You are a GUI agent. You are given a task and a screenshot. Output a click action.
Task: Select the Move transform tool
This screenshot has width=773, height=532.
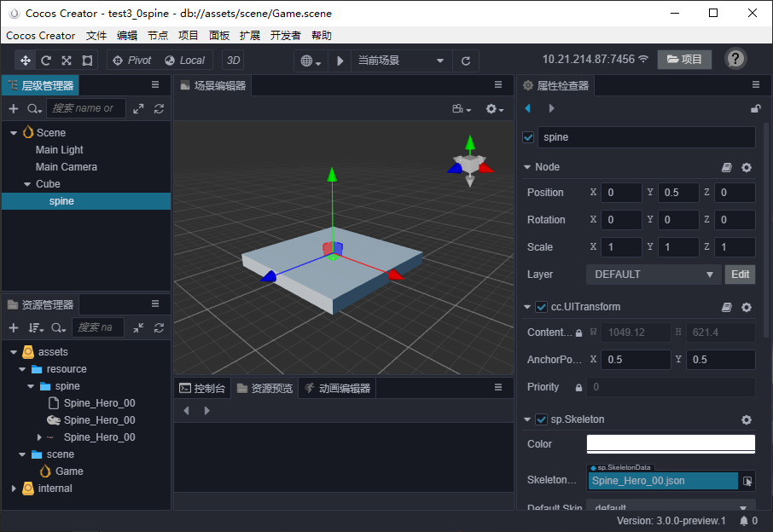(x=25, y=60)
